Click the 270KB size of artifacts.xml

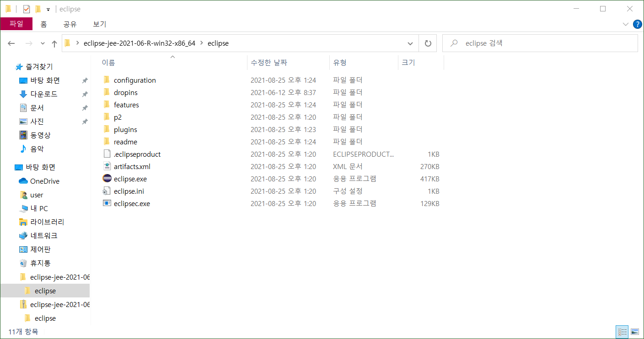[430, 166]
